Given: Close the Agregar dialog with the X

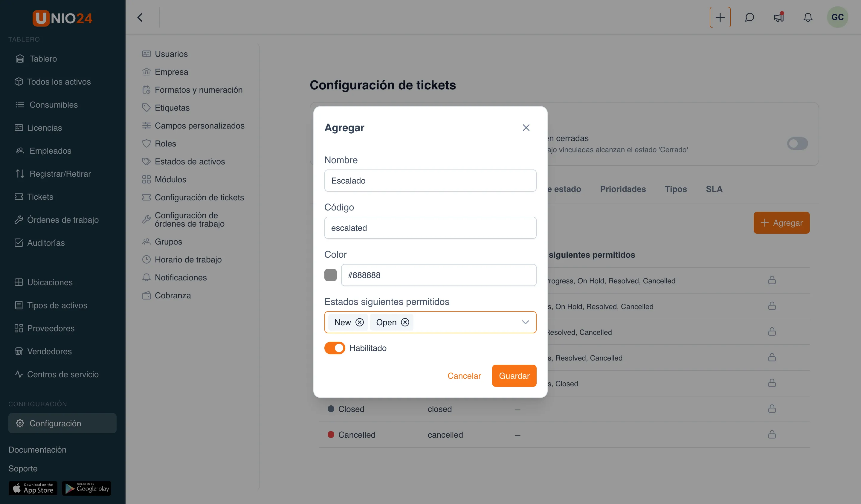Looking at the screenshot, I should (526, 128).
